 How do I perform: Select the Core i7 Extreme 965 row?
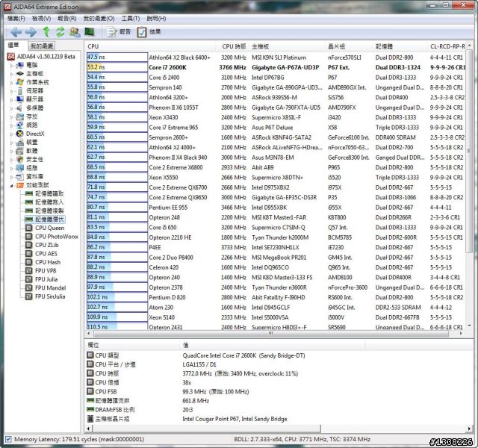coord(276,128)
